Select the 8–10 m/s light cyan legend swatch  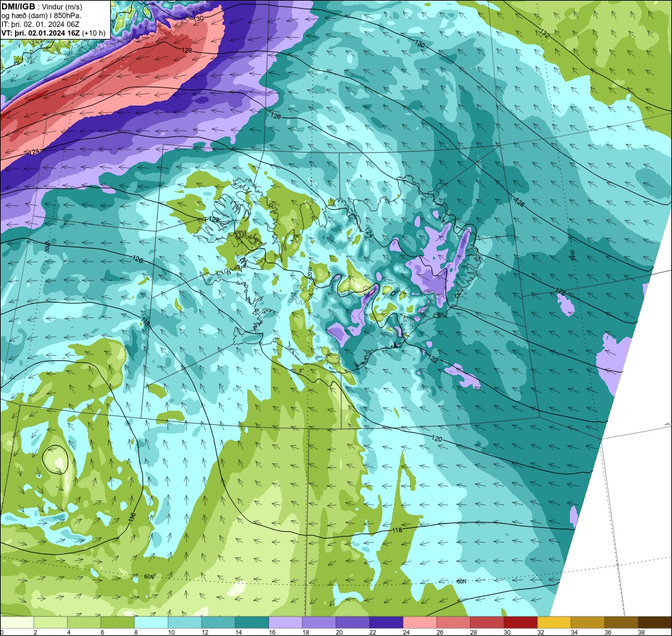click(x=151, y=623)
